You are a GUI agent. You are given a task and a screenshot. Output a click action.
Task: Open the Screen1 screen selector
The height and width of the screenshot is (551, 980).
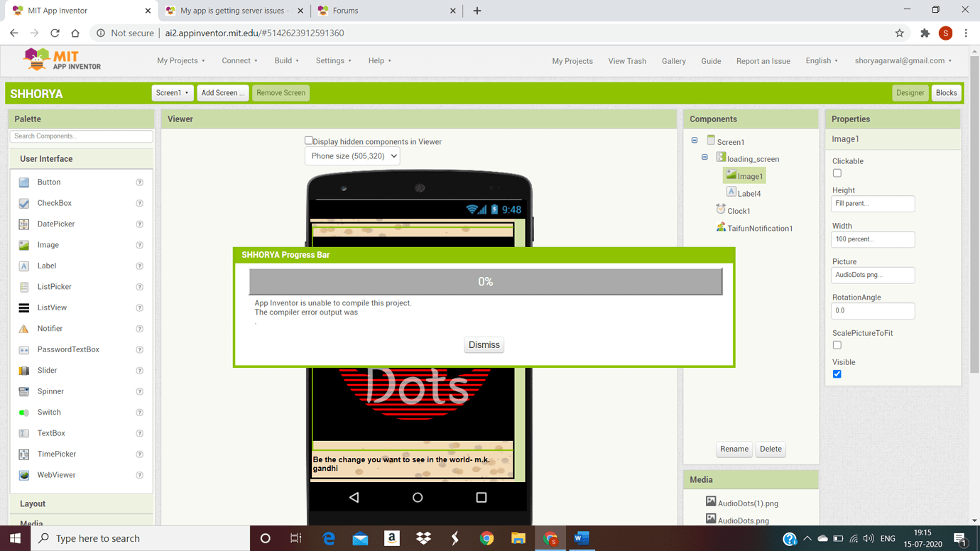172,92
